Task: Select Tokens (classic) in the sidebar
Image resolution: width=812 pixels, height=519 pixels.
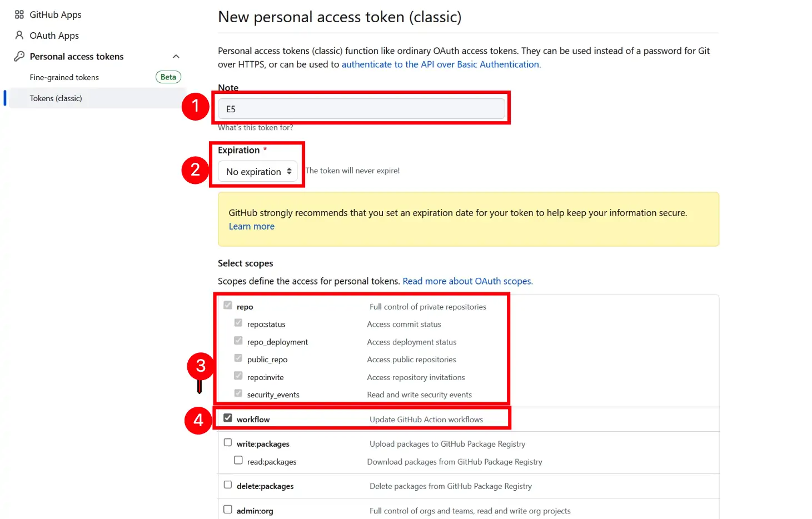Action: tap(56, 98)
